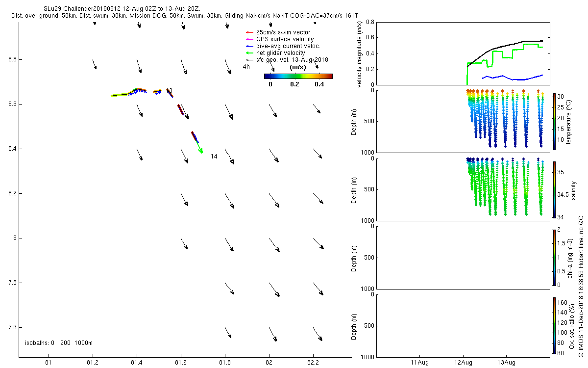
Task: Click the '0.8' tick of the velocity magnitude axis
Action: coord(370,22)
